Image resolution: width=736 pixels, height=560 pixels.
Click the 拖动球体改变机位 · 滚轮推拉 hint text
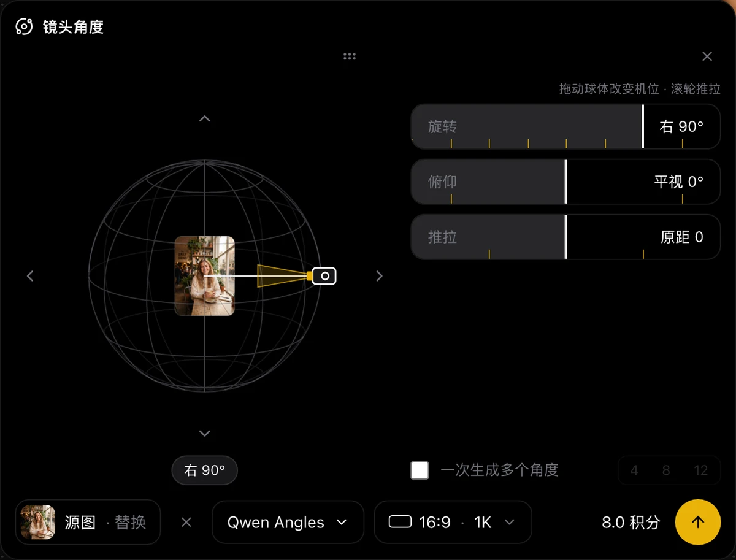coord(640,89)
